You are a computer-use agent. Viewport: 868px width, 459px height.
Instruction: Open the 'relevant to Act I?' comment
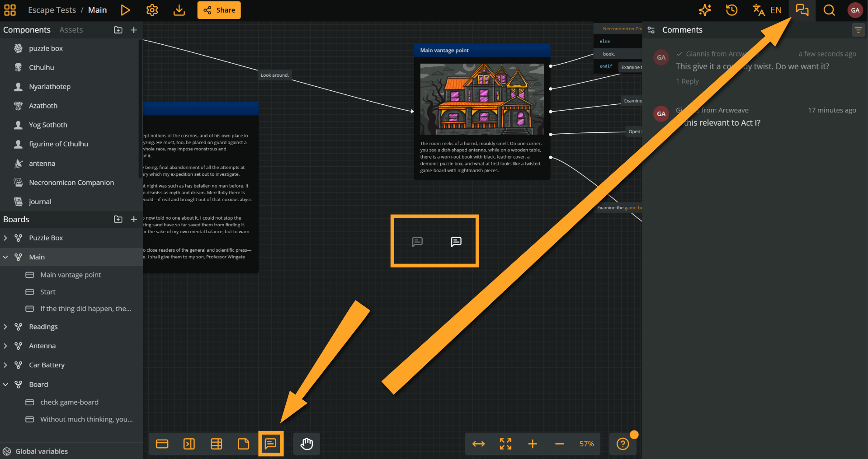755,117
